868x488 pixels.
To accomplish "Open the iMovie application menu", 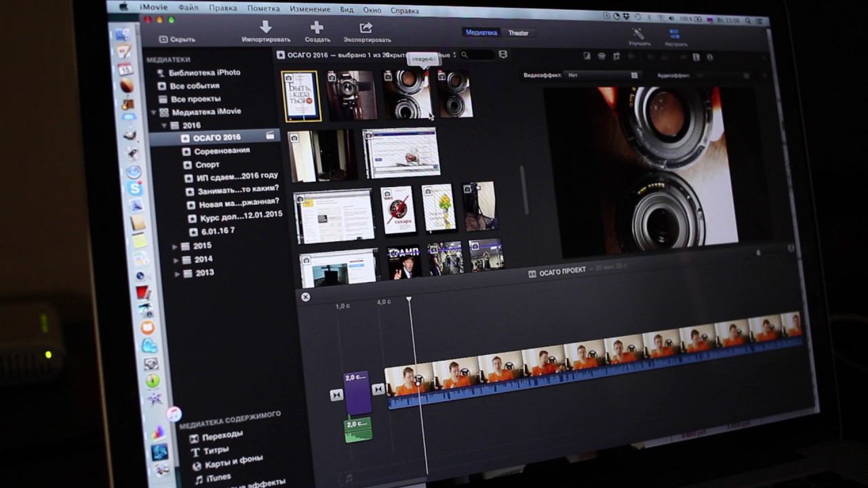I will point(154,8).
